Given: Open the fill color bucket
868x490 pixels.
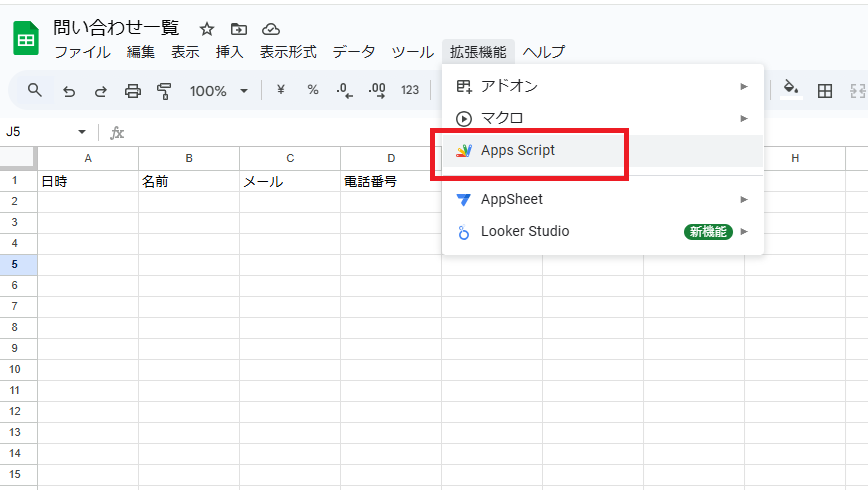Looking at the screenshot, I should [x=791, y=89].
